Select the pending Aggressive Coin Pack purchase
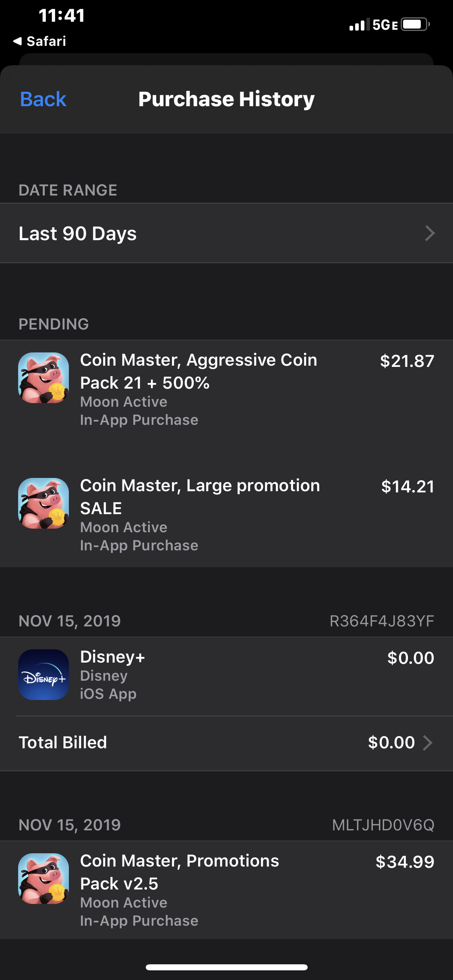This screenshot has width=453, height=980. coord(225,388)
